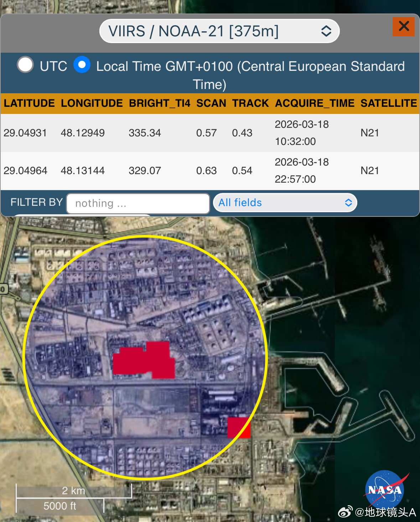
Task: Click the 2 km map scale bar
Action: 74,491
